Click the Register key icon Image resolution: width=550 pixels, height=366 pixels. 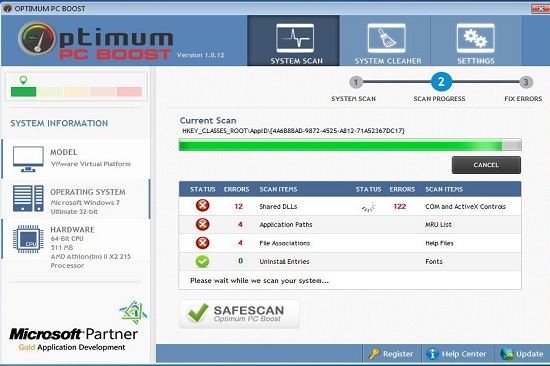pos(374,354)
